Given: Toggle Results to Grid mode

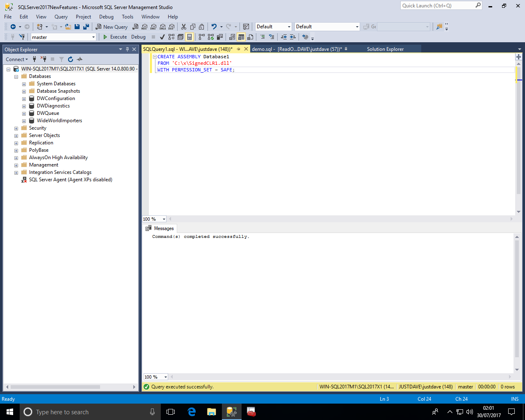Looking at the screenshot, I should point(241,37).
